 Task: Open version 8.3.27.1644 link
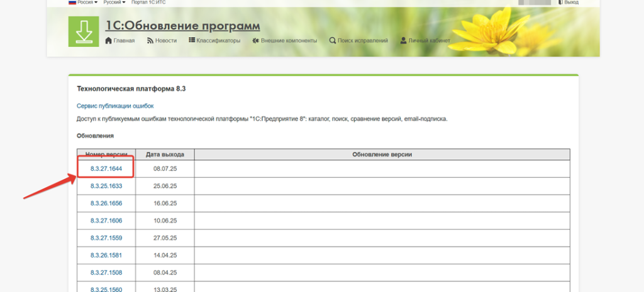(106, 168)
